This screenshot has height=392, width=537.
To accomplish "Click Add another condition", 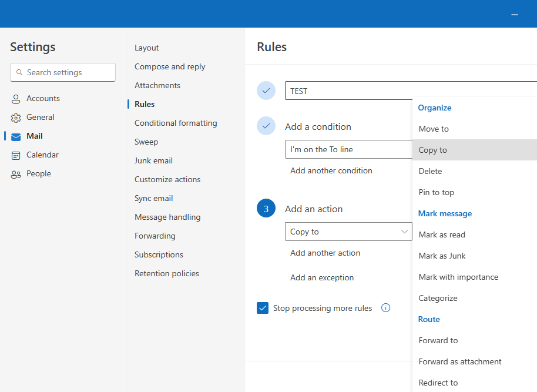I will pos(331,170).
